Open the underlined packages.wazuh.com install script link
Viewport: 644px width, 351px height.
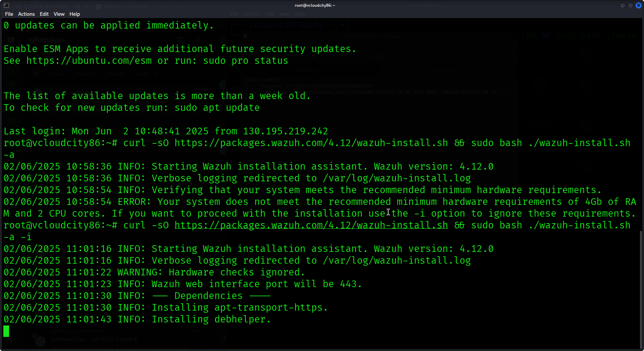point(311,225)
